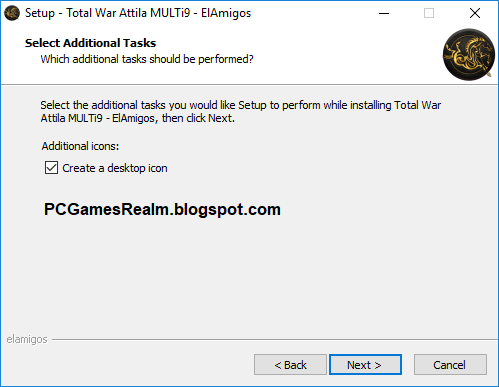Click the PCGamesRealm.blogspot.com watermark text
Viewport: 499px width, 387px height.
tap(162, 210)
